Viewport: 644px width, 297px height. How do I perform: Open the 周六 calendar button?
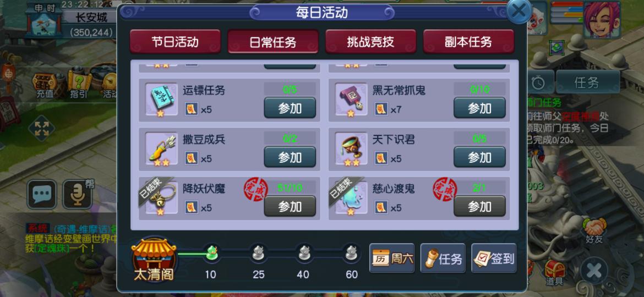[392, 258]
